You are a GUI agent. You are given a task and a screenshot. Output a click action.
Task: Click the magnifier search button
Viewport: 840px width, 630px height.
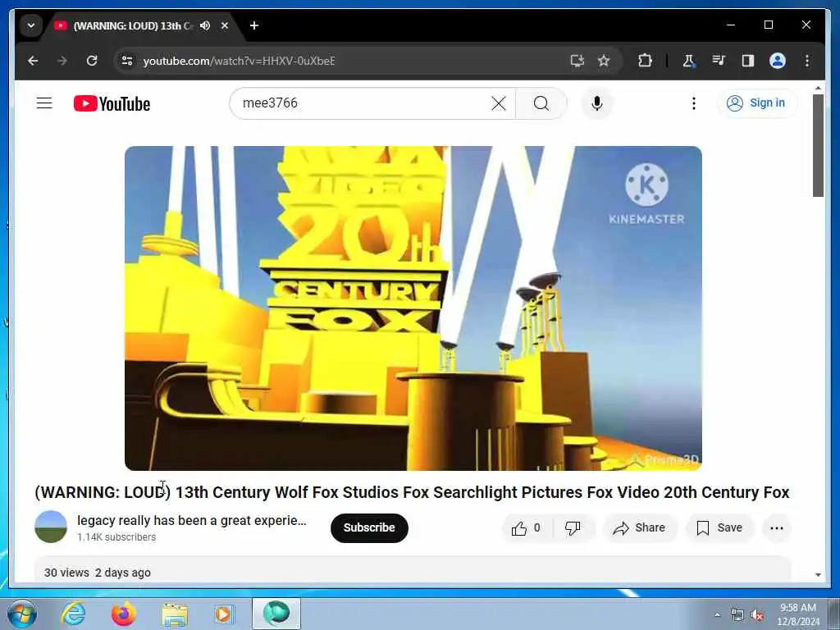click(x=541, y=103)
